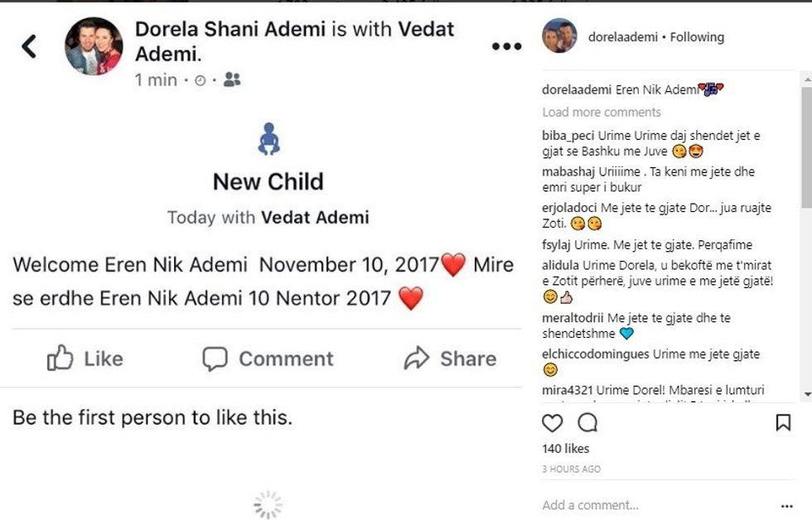Like the Facebook post

tap(85, 359)
